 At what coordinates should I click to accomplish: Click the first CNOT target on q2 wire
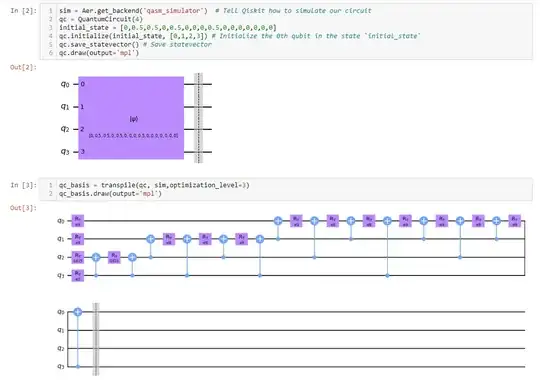96,257
